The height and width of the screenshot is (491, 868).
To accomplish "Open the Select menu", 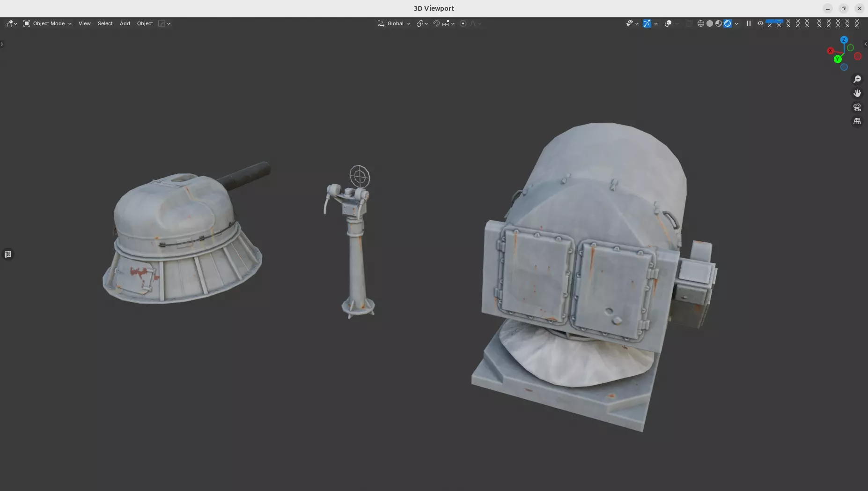I will 105,23.
